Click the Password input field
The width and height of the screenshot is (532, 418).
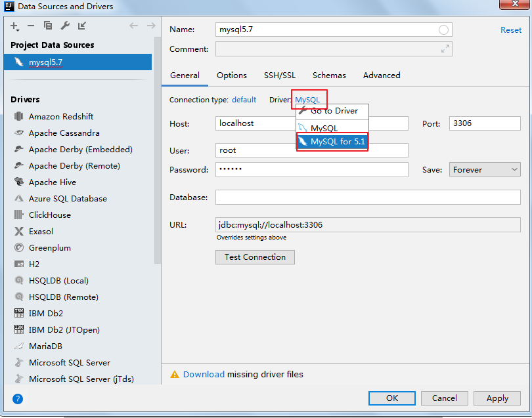point(311,169)
